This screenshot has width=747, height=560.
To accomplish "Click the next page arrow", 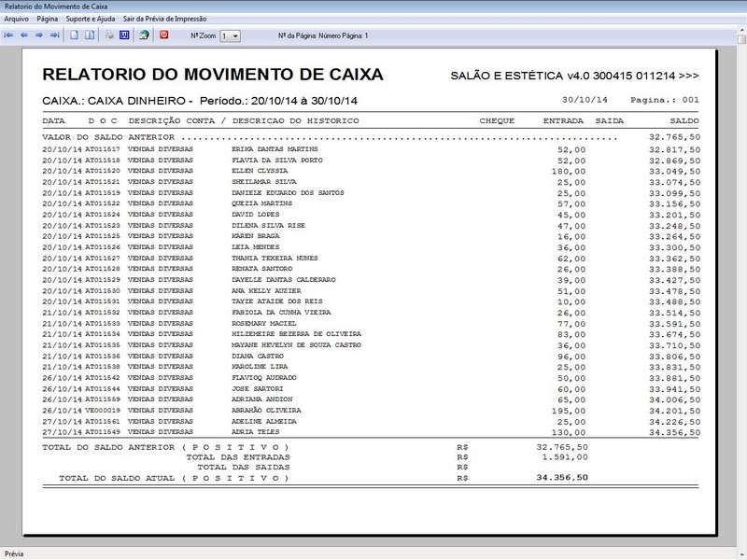I will [39, 35].
